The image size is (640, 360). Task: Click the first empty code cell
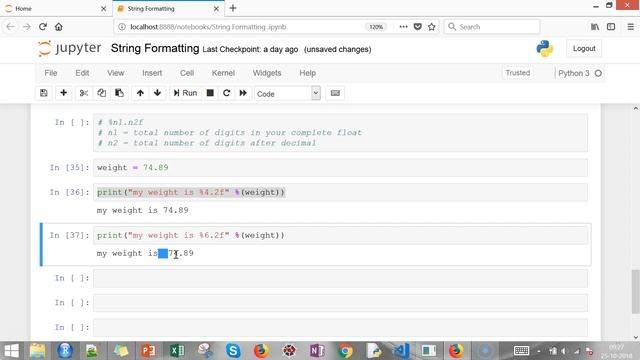point(340,278)
